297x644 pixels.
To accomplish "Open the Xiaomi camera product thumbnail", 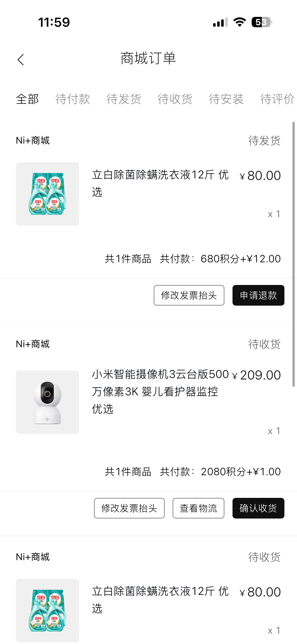I will point(47,402).
